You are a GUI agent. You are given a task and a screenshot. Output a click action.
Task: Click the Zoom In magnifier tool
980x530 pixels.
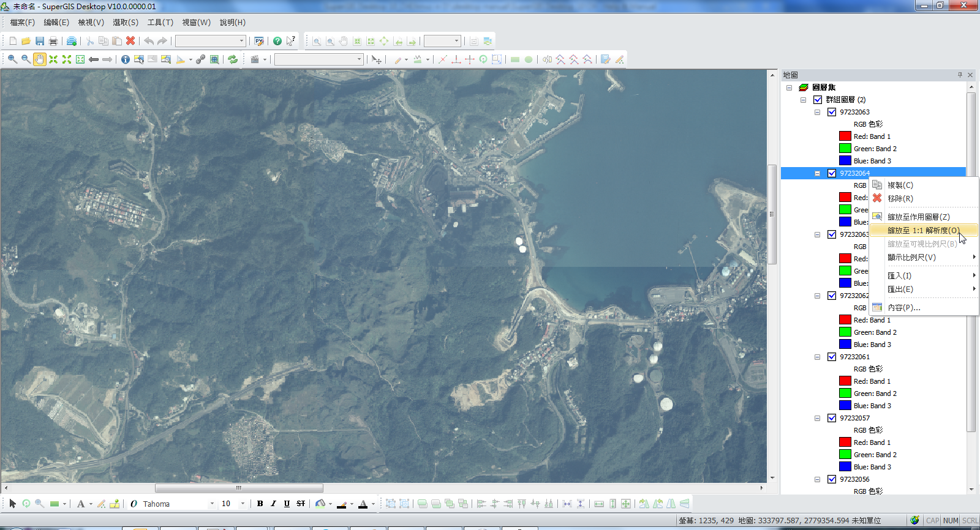pos(12,59)
